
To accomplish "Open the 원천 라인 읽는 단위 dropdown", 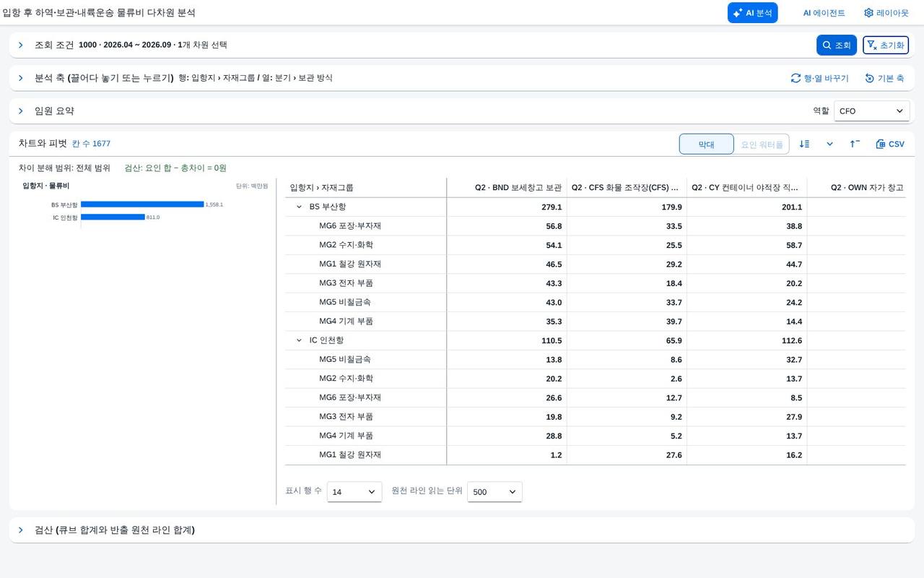I will pyautogui.click(x=494, y=491).
